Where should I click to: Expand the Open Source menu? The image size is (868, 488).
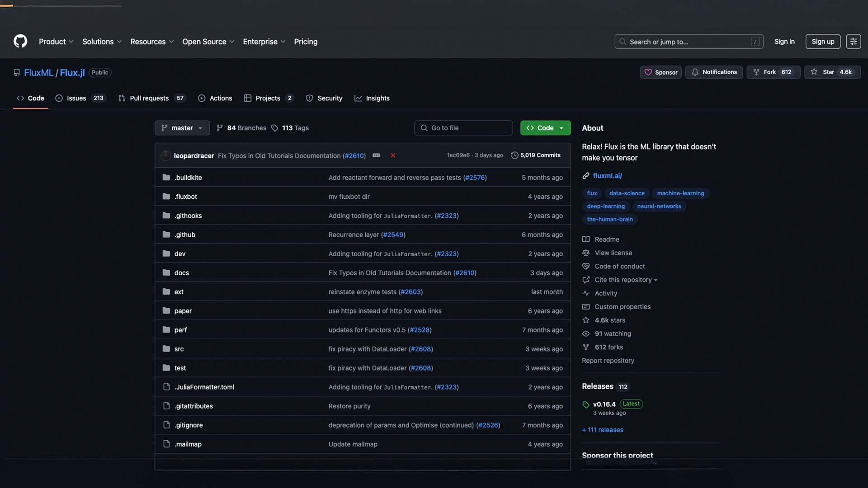pos(208,42)
